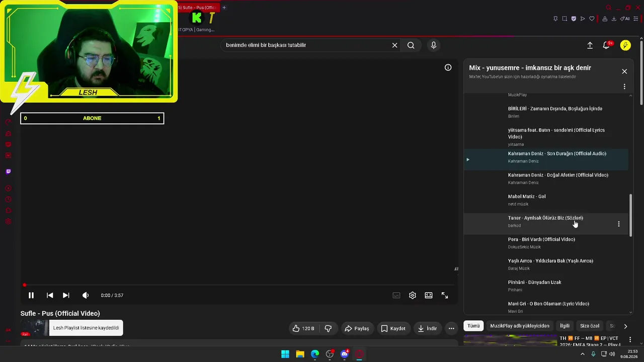Open Discord from the taskbar
Image resolution: width=644 pixels, height=362 pixels.
pos(345,354)
